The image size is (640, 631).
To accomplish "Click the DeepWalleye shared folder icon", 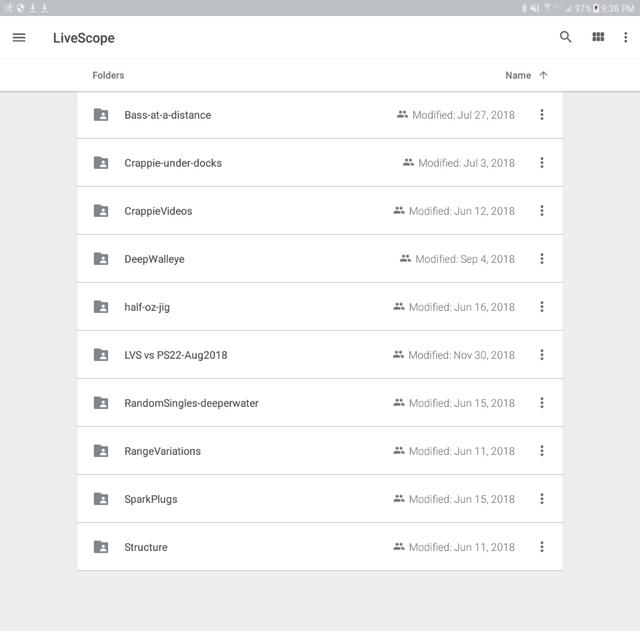I will (101, 259).
